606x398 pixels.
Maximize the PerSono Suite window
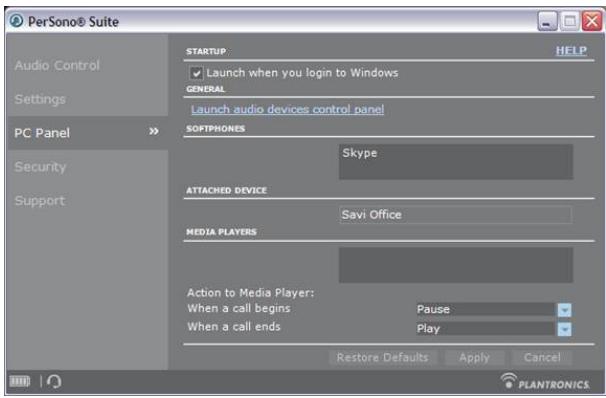point(569,21)
